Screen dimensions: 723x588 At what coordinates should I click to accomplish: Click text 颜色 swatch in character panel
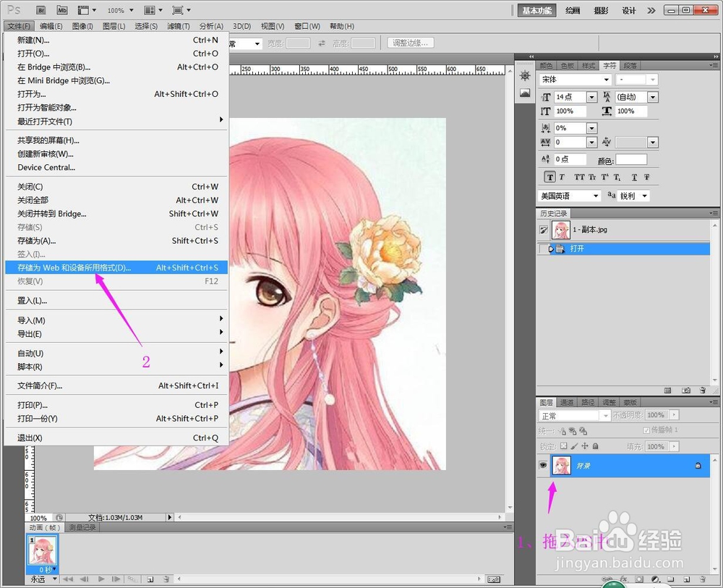click(x=631, y=160)
